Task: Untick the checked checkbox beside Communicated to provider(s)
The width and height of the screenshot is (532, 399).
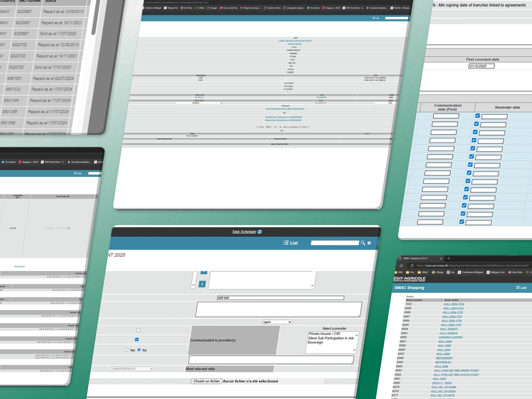Action: [x=137, y=339]
